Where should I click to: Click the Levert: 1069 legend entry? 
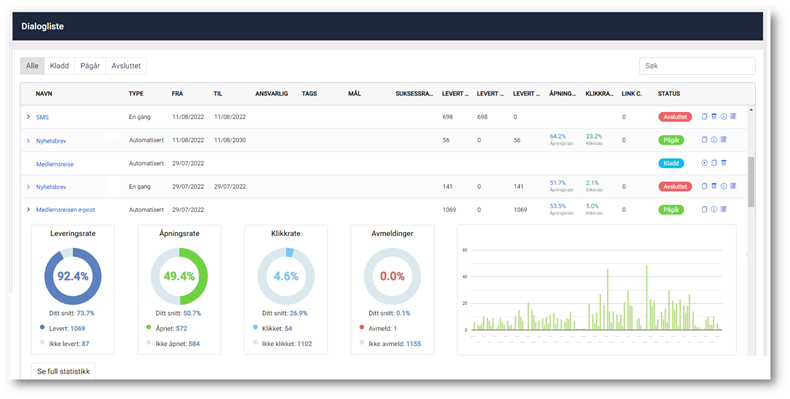[62, 328]
